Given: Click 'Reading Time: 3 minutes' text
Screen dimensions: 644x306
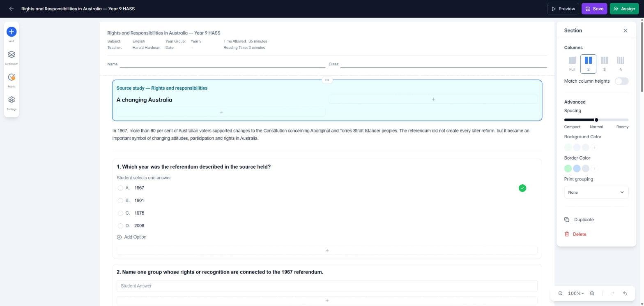Looking at the screenshot, I should pos(244,48).
